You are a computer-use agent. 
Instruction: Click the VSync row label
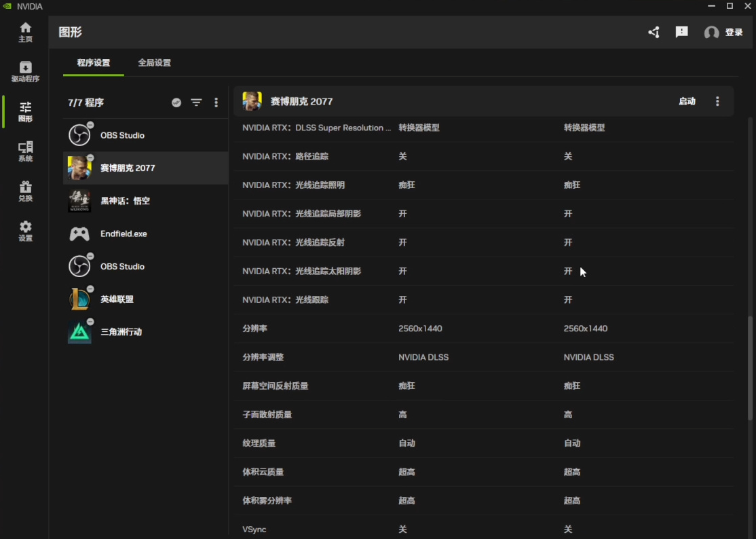click(254, 529)
